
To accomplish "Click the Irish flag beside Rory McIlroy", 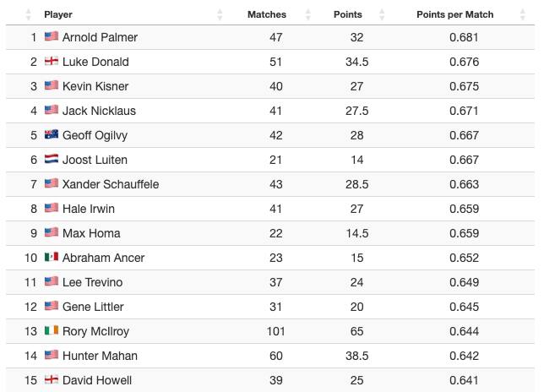I will click(52, 331).
